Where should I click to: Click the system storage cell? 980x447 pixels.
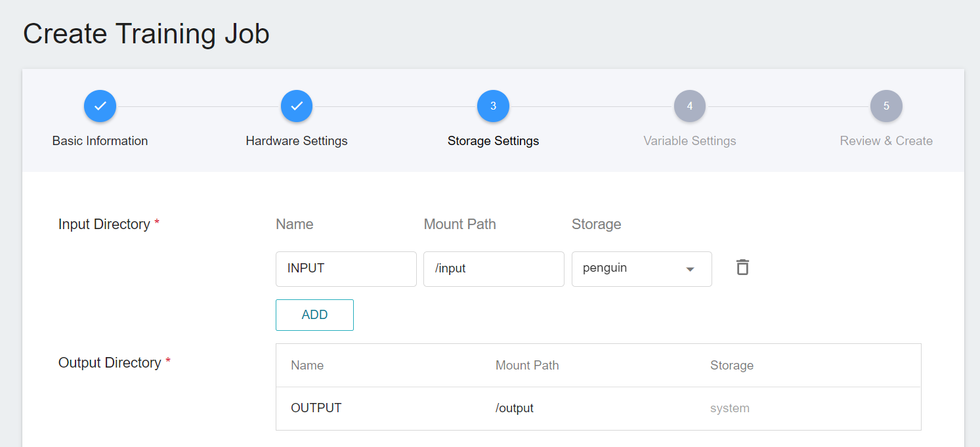coord(730,408)
